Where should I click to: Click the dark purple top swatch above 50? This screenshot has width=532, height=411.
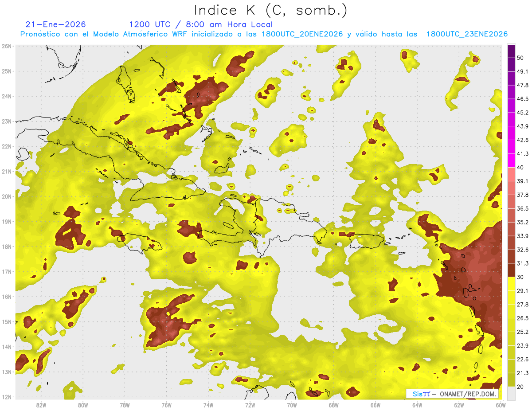point(511,51)
